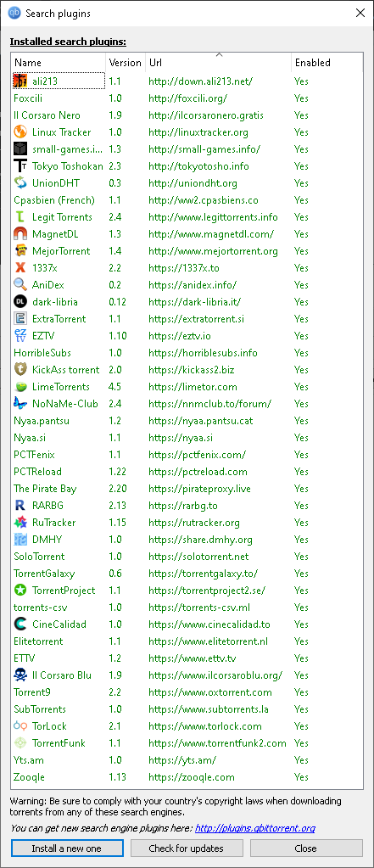Click Install a new one button
374x868 pixels.
[x=67, y=848]
